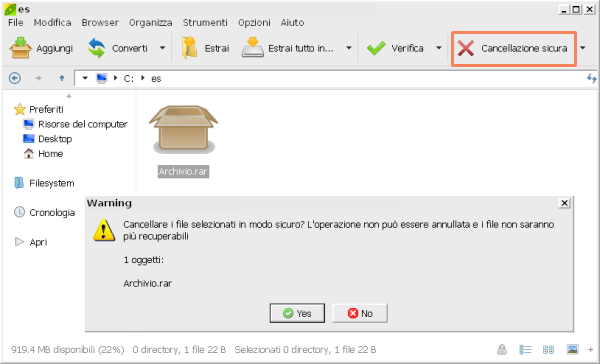
Task: Click the padlock icon in status bar
Action: coord(502,349)
